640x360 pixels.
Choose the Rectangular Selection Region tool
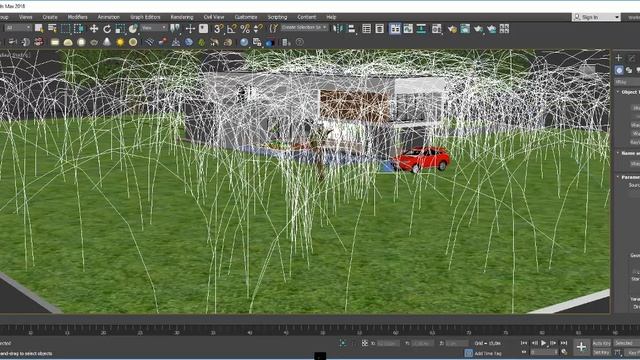point(65,28)
